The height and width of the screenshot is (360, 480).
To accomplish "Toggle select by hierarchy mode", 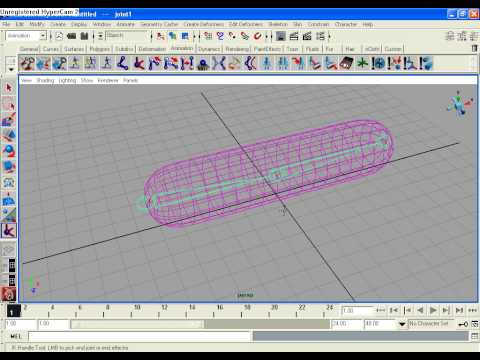I will pyautogui.click(x=160, y=36).
